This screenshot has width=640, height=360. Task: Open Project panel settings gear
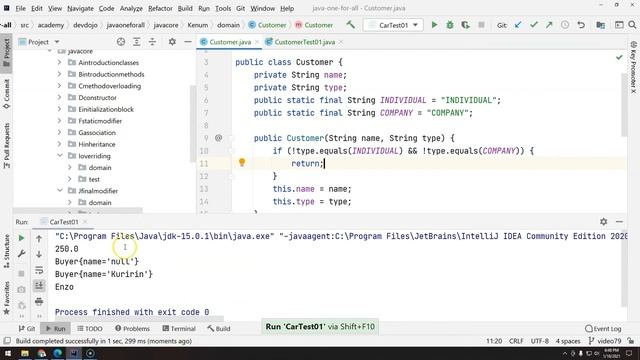[x=172, y=42]
